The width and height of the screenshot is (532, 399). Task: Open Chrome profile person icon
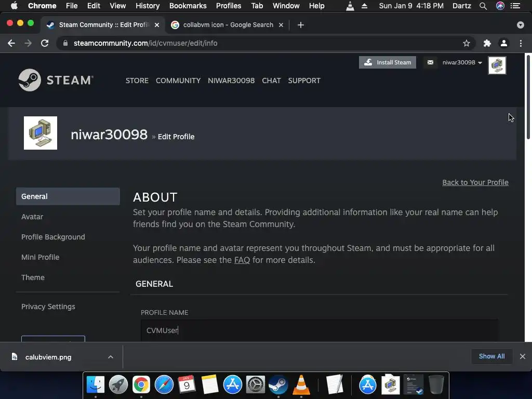click(504, 43)
